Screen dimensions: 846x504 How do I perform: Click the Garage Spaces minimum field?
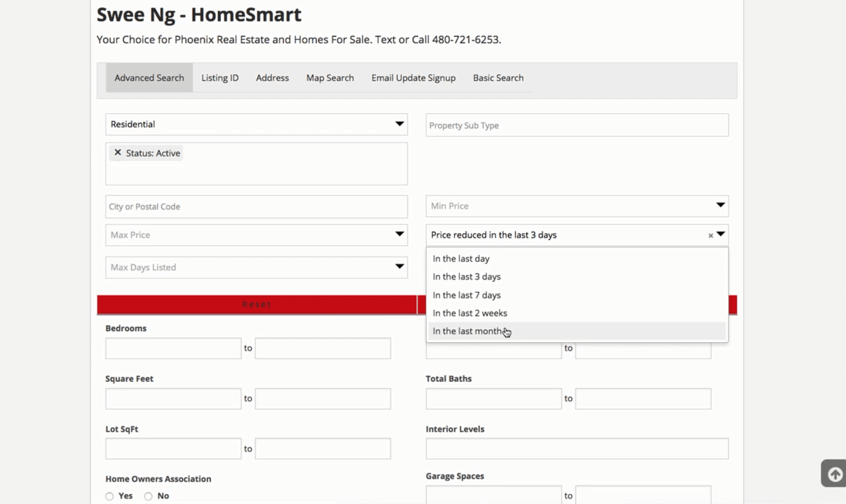[494, 495]
